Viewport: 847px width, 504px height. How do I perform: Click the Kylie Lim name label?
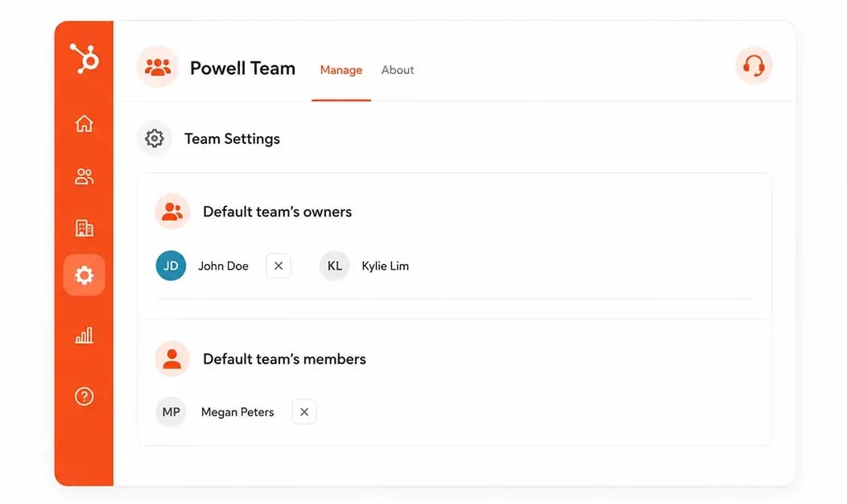click(x=385, y=266)
